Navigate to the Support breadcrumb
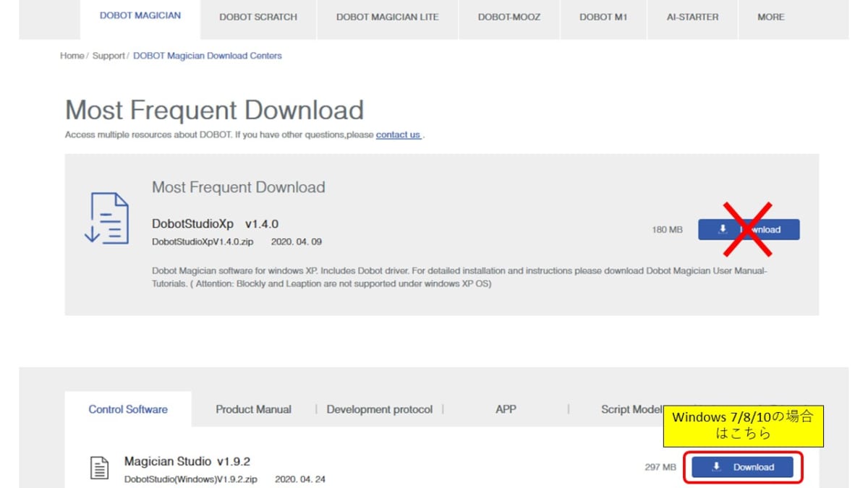This screenshot has width=868, height=488. coord(108,56)
